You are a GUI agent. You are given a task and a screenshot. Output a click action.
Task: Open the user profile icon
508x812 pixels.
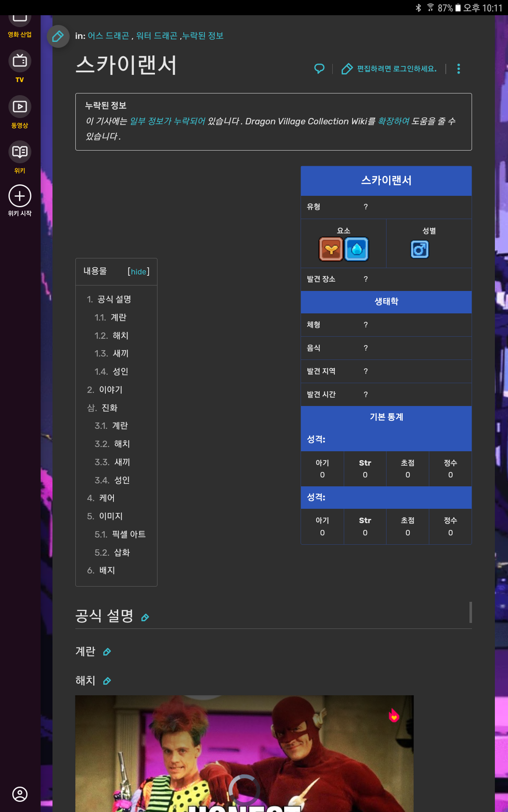(19, 794)
